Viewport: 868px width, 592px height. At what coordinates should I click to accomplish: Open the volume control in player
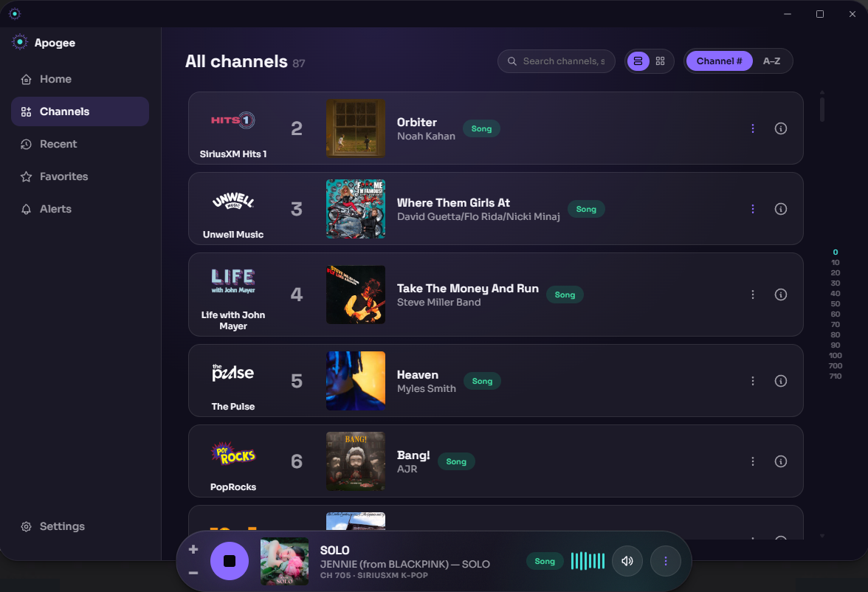point(627,561)
